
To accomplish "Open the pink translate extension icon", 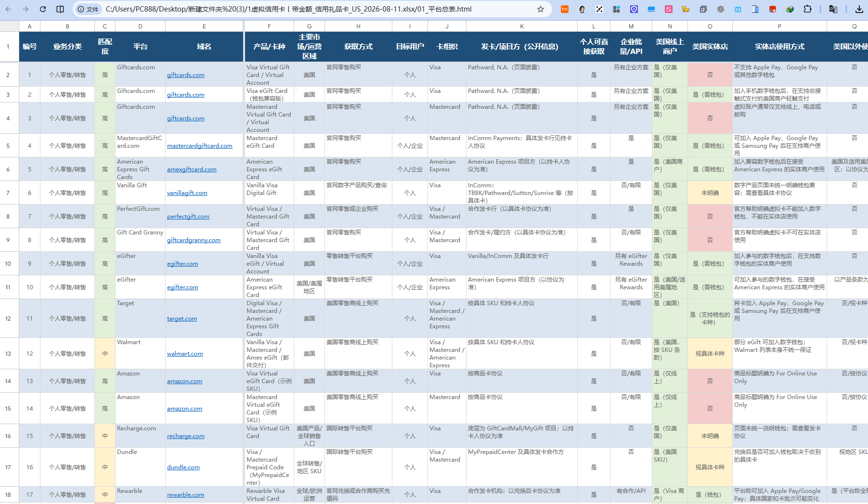I will click(669, 9).
